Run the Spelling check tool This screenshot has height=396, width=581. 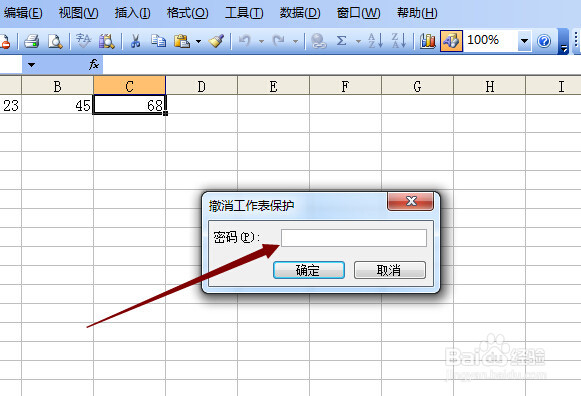83,41
